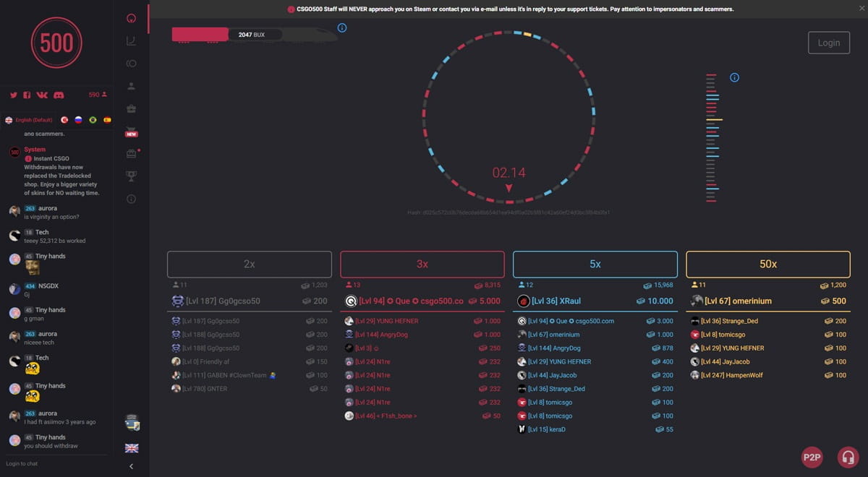Bet on the 2x multiplier

tap(250, 265)
